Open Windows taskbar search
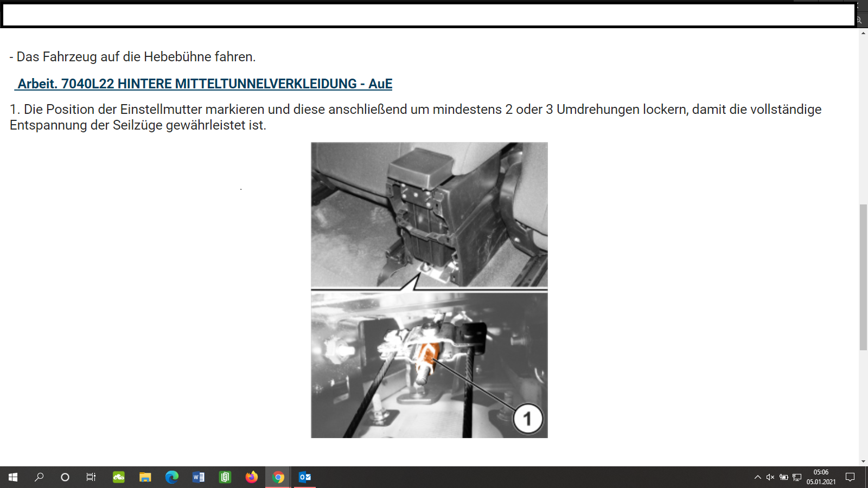The height and width of the screenshot is (488, 868). tap(39, 477)
